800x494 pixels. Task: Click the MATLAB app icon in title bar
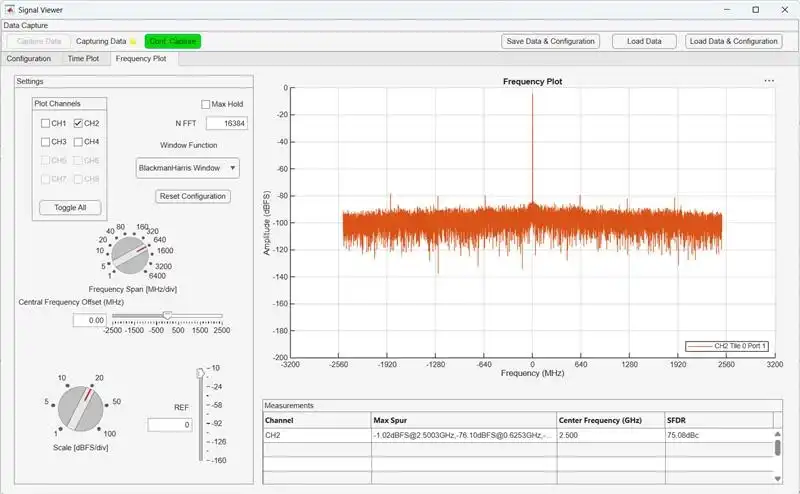pos(9,10)
